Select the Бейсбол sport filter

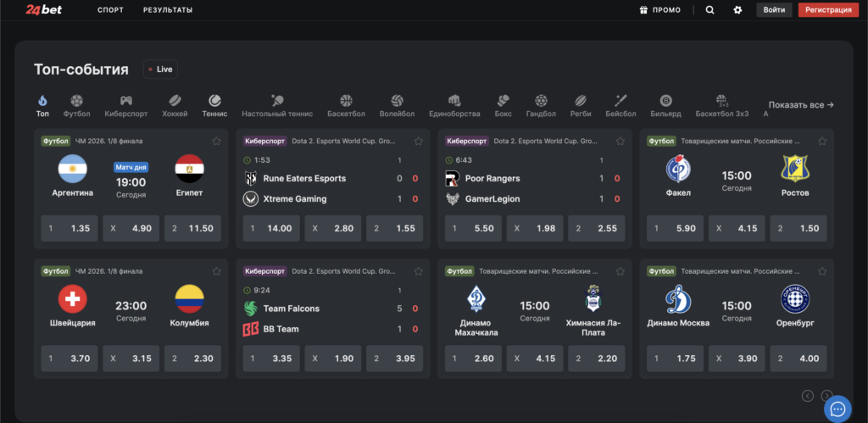pos(620,106)
